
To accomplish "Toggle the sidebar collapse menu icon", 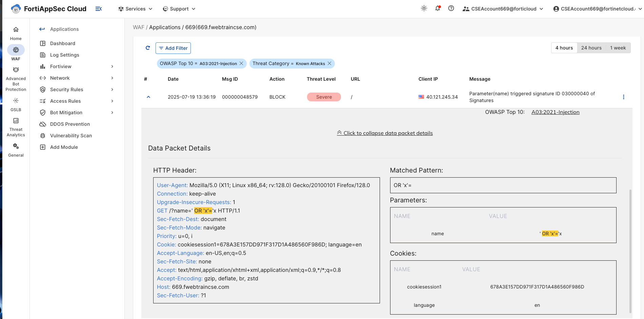I will [99, 9].
